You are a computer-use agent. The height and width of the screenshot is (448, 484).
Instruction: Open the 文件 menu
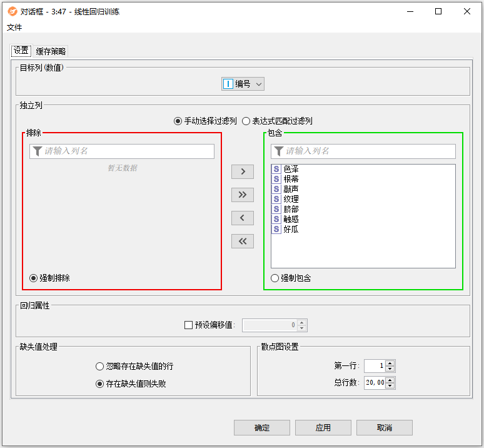point(14,28)
